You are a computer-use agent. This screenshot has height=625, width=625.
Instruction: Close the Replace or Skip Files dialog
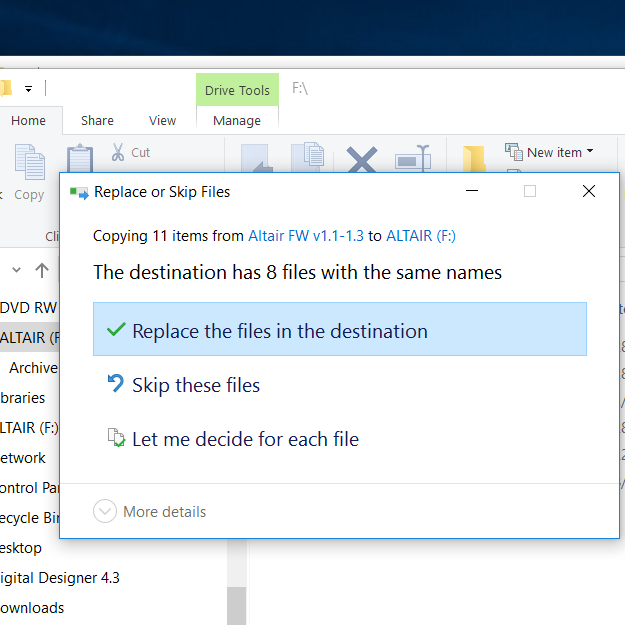point(589,191)
